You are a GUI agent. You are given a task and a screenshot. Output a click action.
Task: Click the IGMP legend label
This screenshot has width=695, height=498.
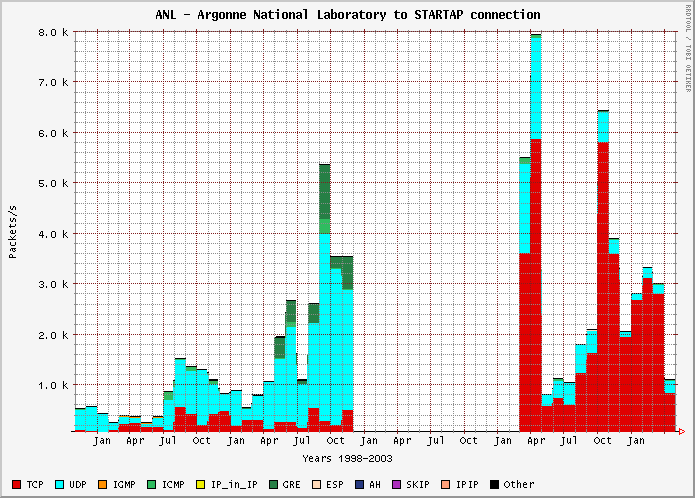tap(124, 484)
